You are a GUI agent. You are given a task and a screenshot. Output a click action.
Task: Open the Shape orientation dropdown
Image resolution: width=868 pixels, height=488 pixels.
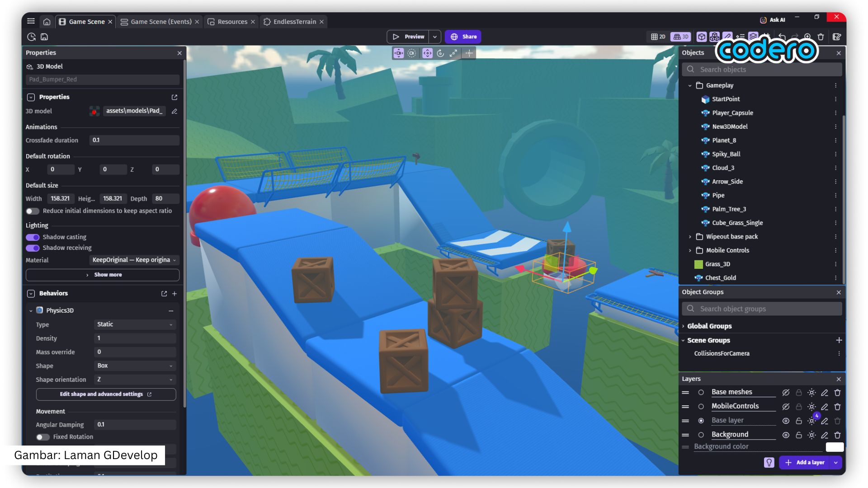135,380
